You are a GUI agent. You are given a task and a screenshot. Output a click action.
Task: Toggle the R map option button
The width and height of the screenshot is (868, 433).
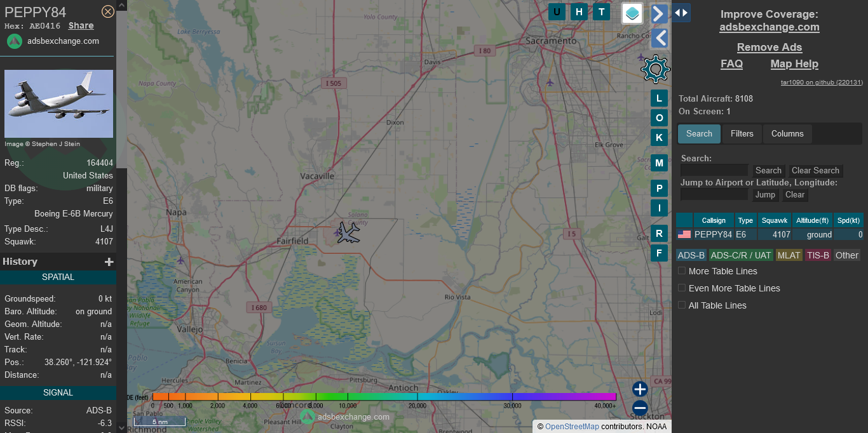659,234
